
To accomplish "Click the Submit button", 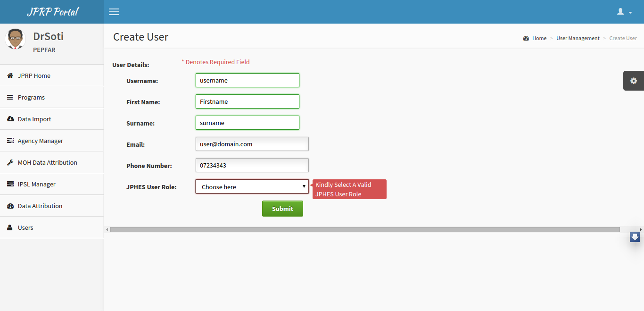I will (282, 209).
